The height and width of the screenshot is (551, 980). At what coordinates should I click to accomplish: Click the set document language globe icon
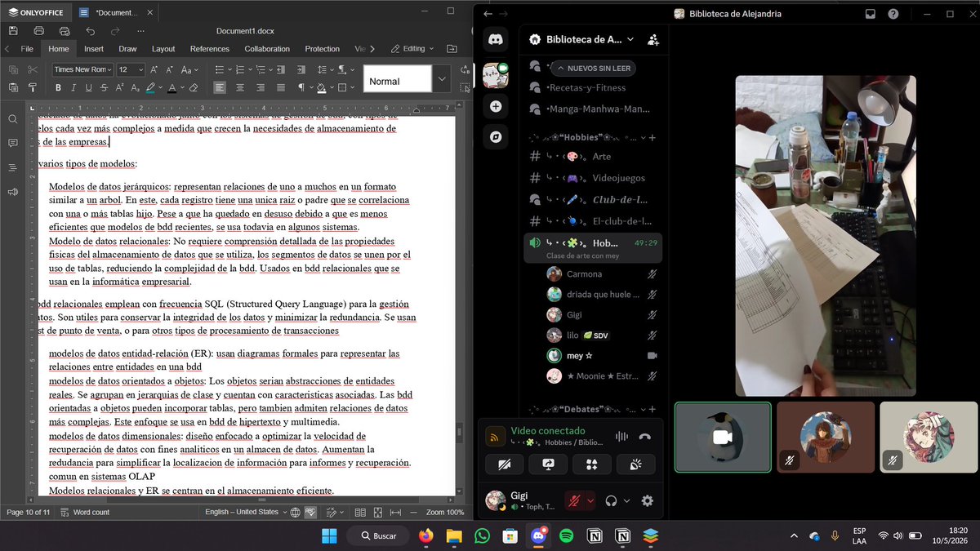pos(296,512)
